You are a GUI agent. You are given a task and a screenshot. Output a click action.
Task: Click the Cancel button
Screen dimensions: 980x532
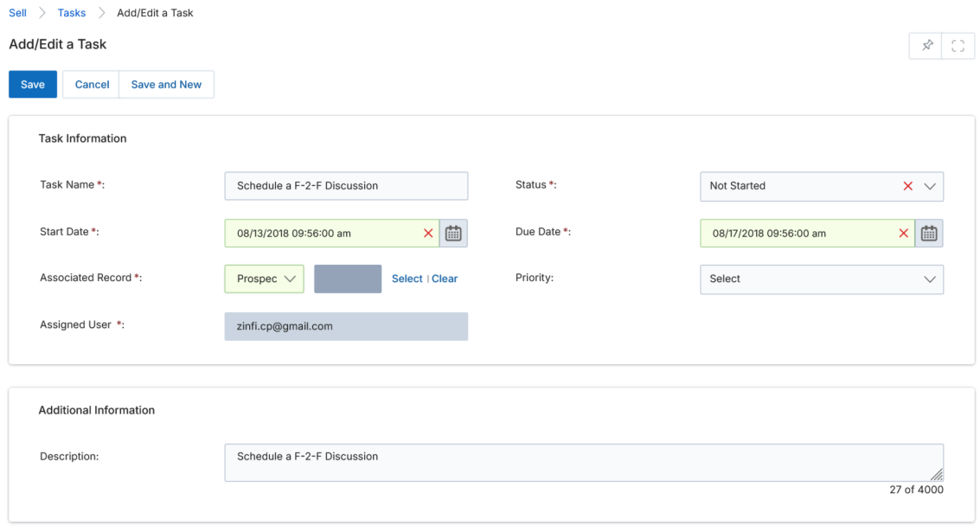[x=92, y=85]
